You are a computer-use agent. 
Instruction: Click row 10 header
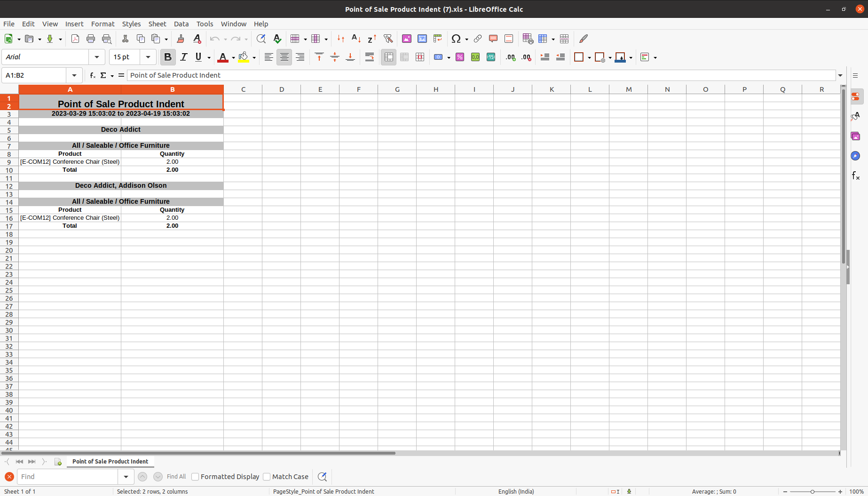point(9,170)
